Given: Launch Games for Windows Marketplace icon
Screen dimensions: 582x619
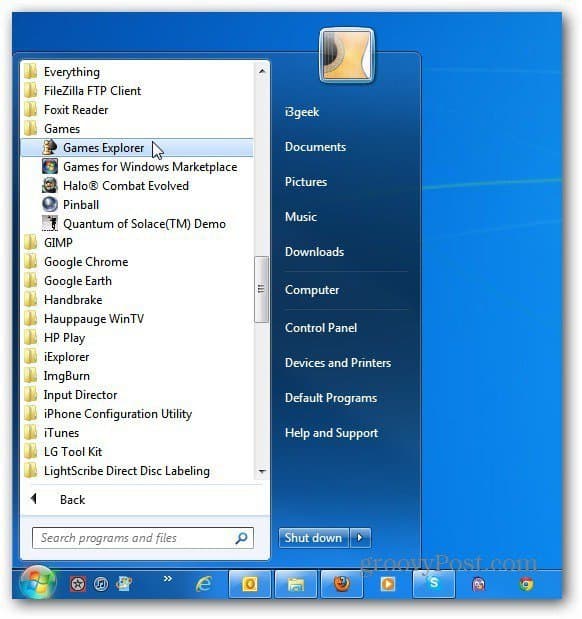Looking at the screenshot, I should [50, 166].
